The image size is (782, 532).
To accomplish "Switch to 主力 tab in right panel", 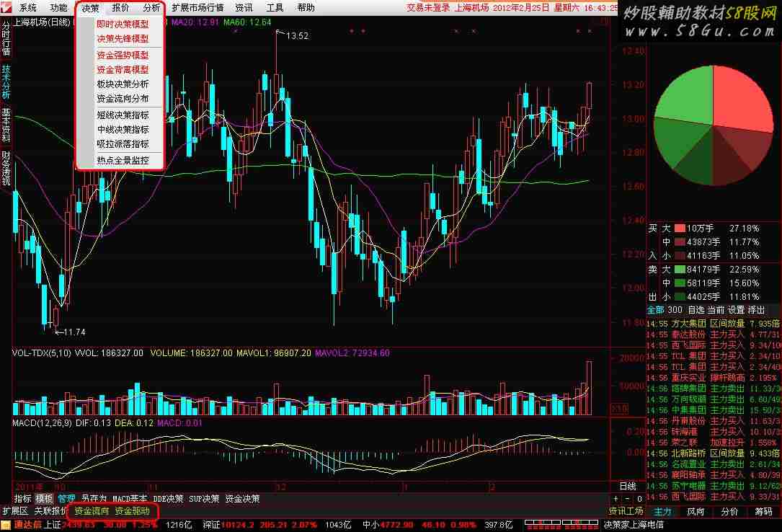I will click(x=662, y=511).
